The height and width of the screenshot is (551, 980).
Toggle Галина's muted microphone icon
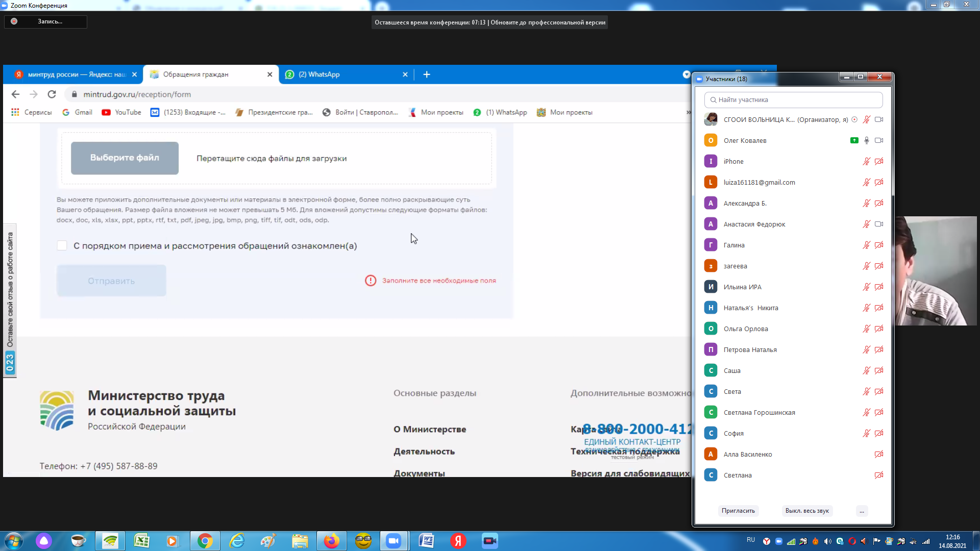pyautogui.click(x=866, y=245)
